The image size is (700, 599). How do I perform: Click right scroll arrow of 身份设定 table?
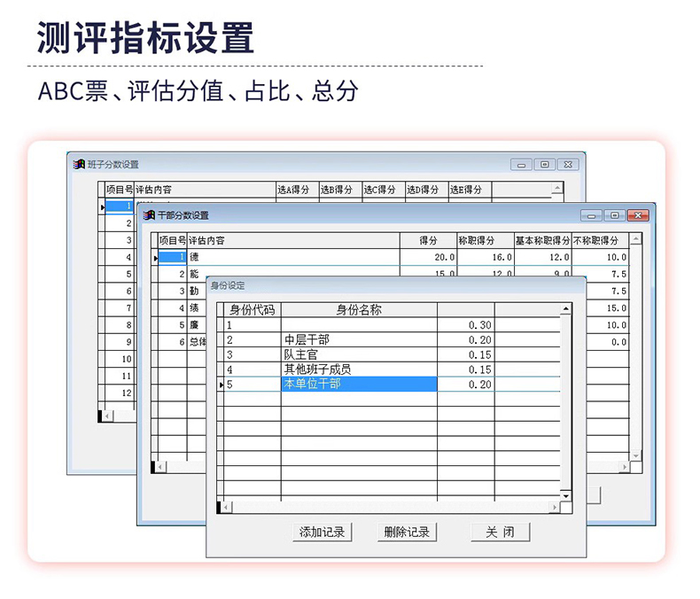[x=555, y=507]
